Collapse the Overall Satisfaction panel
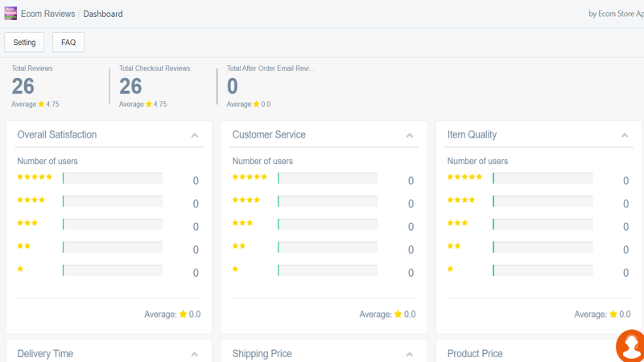The height and width of the screenshot is (362, 644). click(195, 135)
